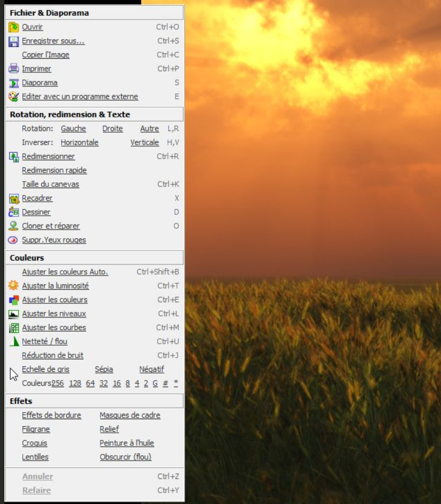Click the Recadrer crop icon
The image size is (441, 504).
click(14, 198)
